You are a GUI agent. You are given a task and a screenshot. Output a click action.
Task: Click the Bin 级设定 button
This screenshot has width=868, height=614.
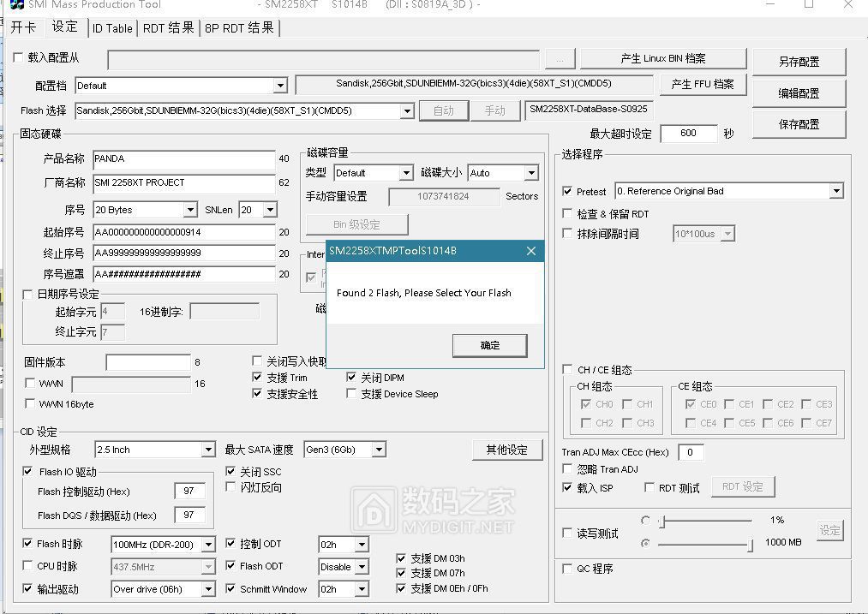[x=357, y=224]
